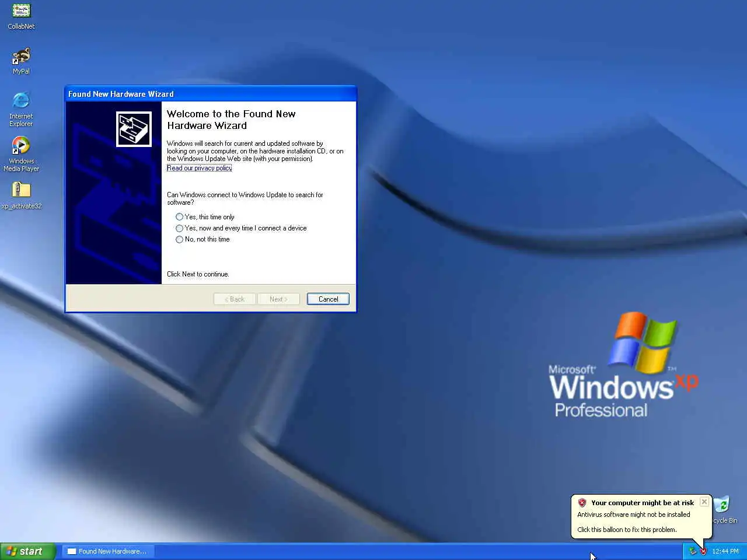Close the security warning balloon
This screenshot has height=560, width=747.
(x=704, y=502)
